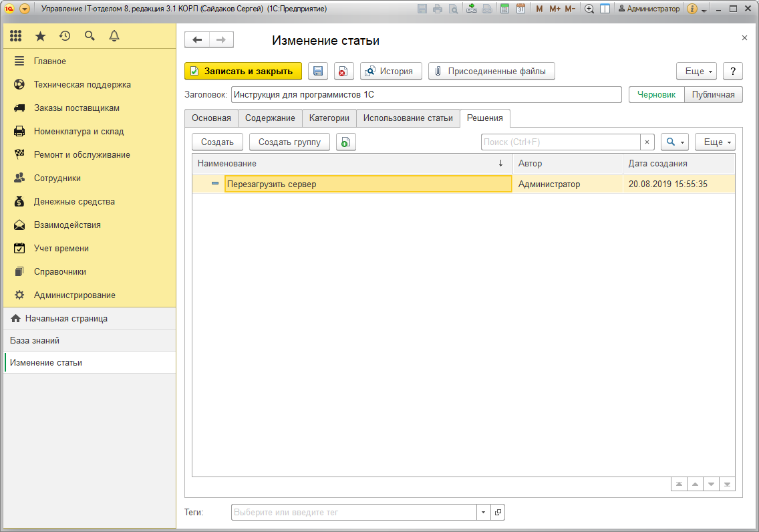This screenshot has height=532, width=759.
Task: Click the info icon in title bar
Action: pos(692,9)
